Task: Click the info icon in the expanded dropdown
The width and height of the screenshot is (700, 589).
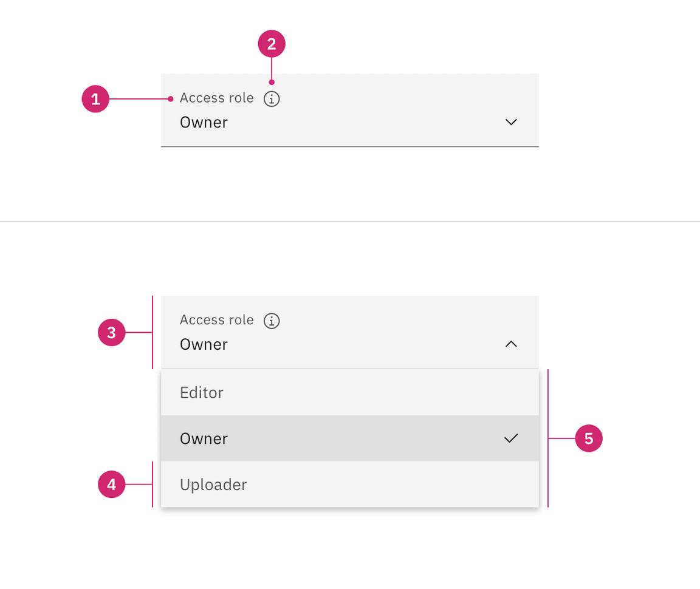Action: point(272,321)
